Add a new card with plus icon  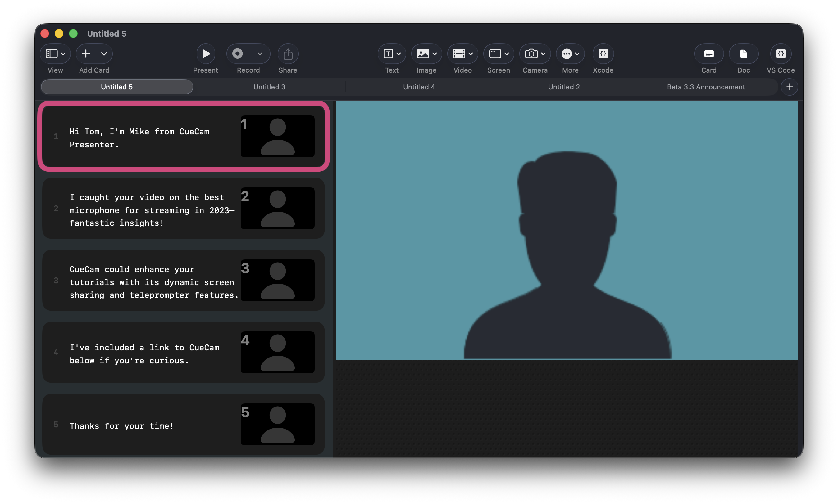pos(86,54)
